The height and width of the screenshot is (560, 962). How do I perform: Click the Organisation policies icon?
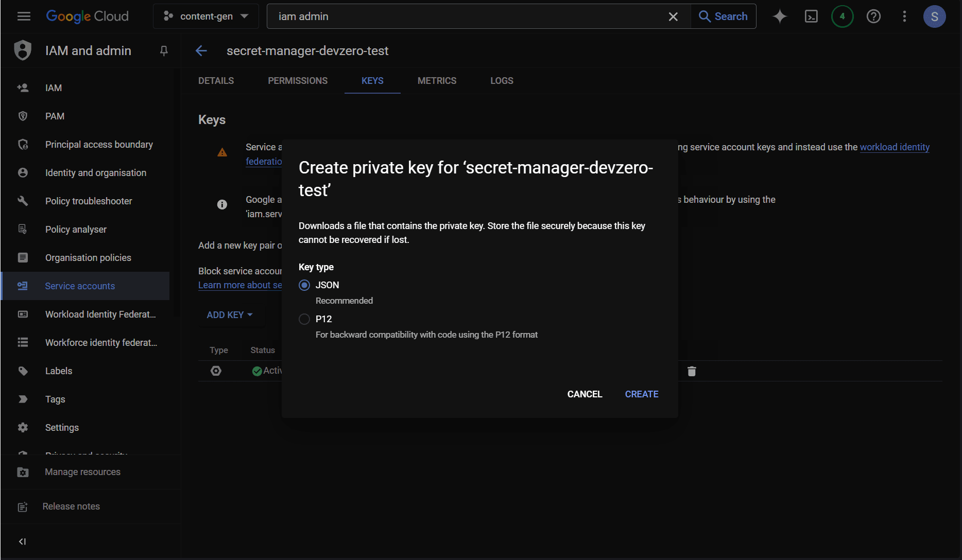click(x=23, y=258)
